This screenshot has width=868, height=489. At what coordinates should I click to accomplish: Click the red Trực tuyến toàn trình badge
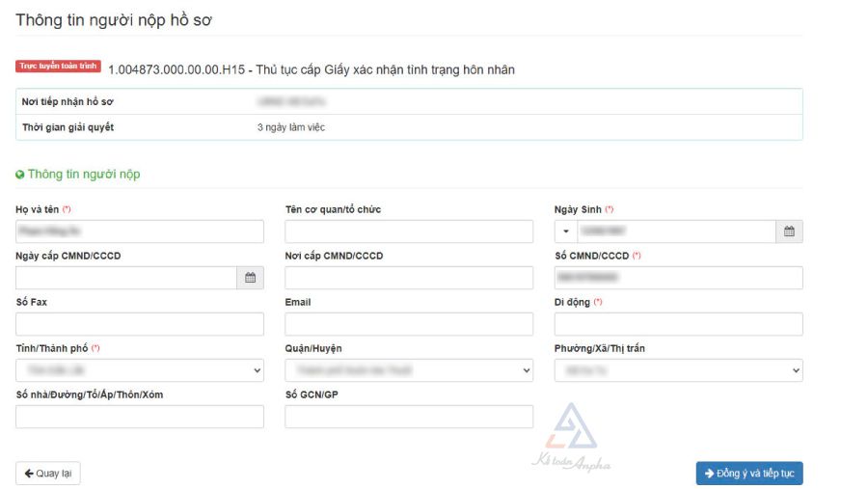(58, 67)
